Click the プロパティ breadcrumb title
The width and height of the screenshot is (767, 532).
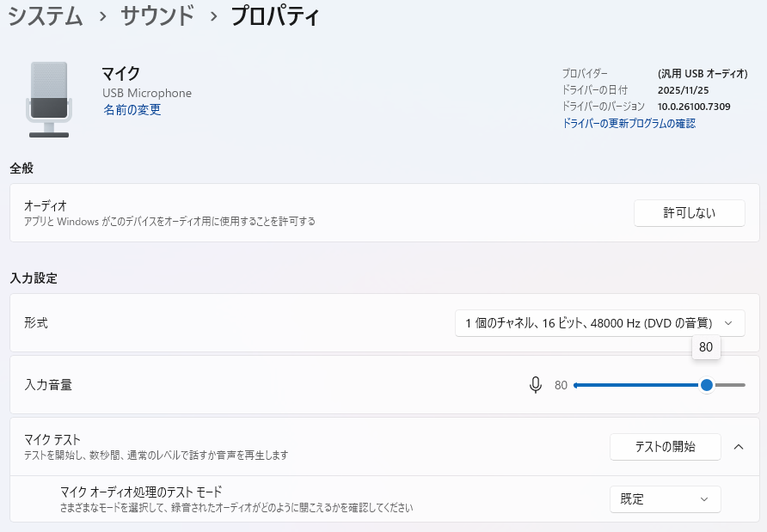coord(275,16)
